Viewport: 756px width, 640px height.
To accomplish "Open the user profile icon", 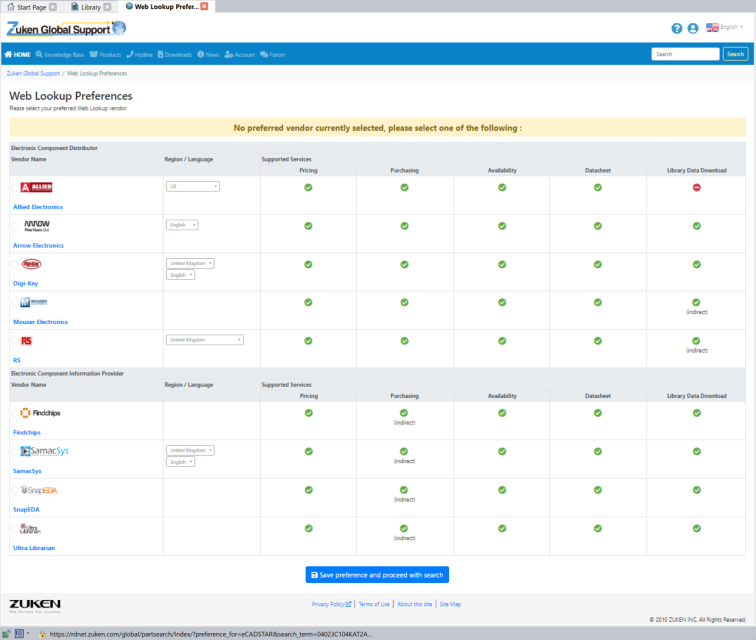I will 693,28.
